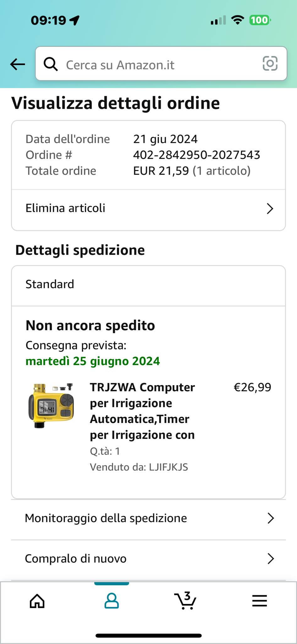The width and height of the screenshot is (297, 644).
Task: Open the shopping cart with 3 items
Action: (x=185, y=600)
